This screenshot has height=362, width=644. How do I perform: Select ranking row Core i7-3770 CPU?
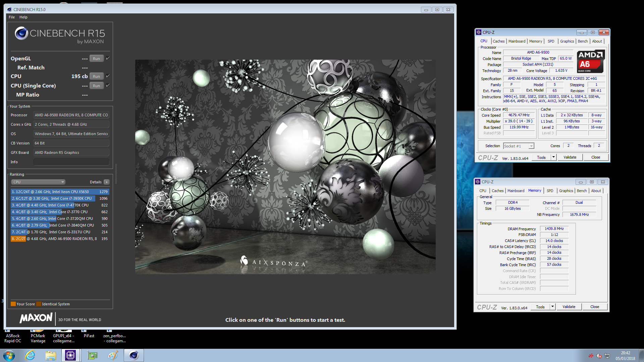tap(60, 212)
